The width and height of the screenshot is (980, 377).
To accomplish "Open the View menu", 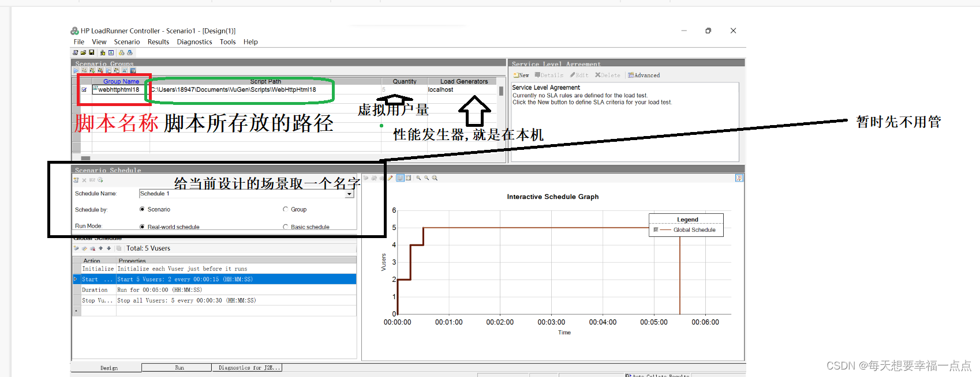I will [99, 42].
